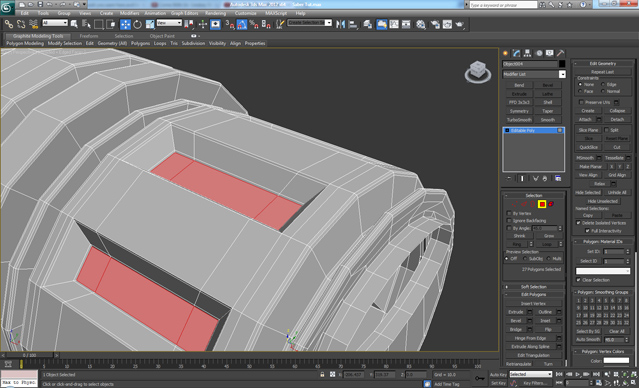Select Vertex sub-object level
639x388 pixels.
[x=515, y=204]
